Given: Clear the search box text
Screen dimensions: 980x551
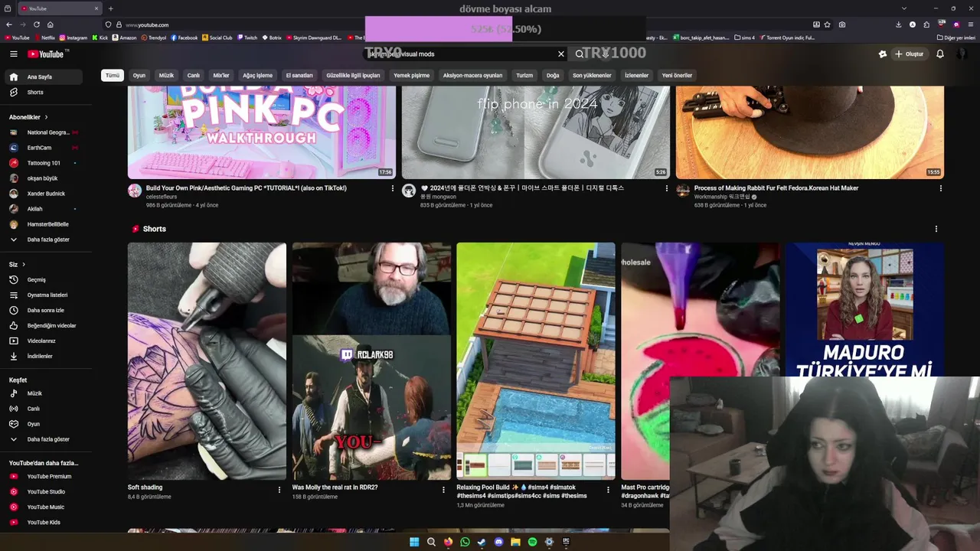Looking at the screenshot, I should coord(560,54).
